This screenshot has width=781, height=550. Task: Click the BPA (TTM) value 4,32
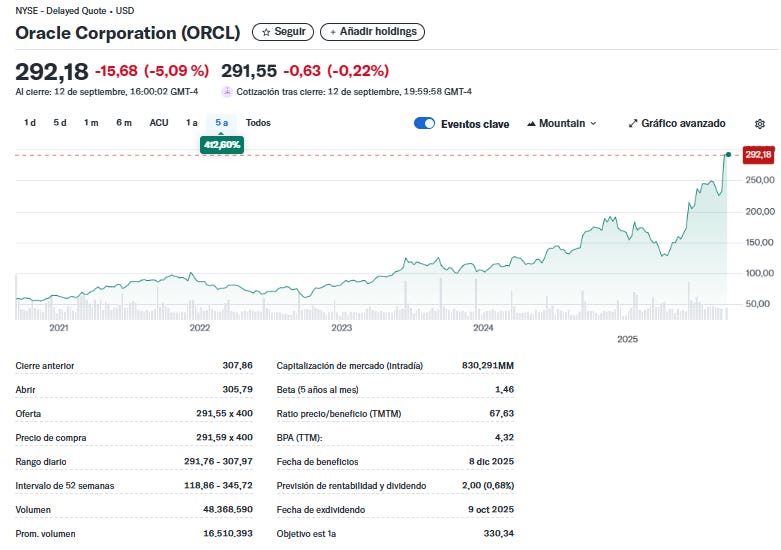tap(505, 437)
